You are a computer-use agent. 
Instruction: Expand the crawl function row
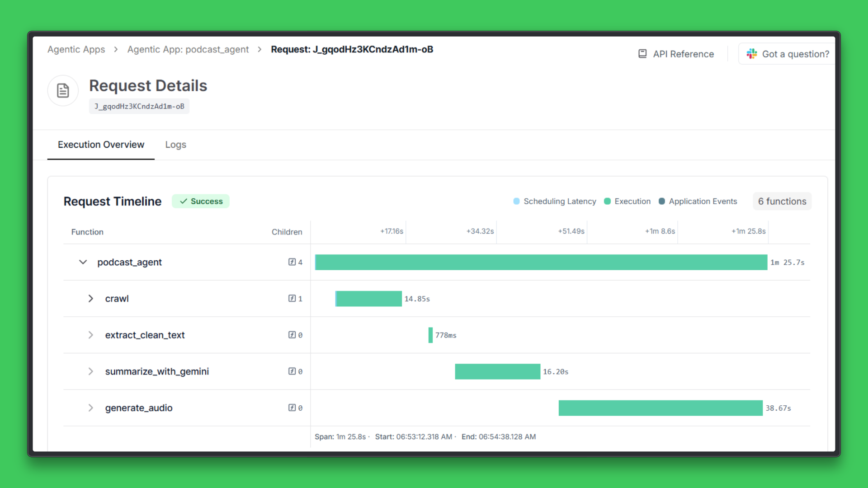pos(90,299)
